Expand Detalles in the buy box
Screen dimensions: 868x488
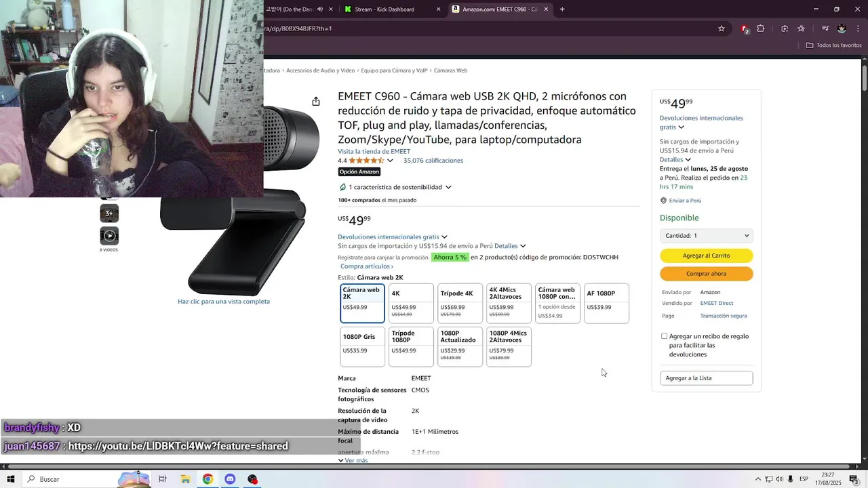675,160
